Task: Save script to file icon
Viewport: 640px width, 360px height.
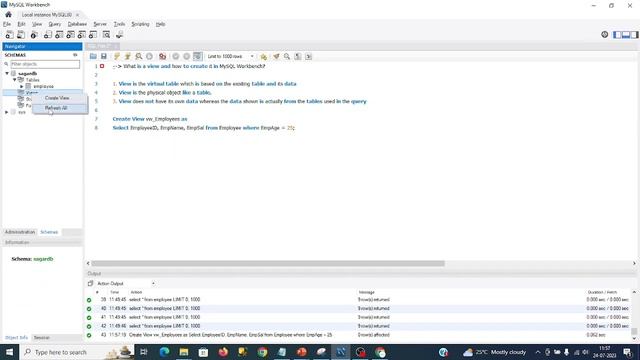Action: pyautogui.click(x=104, y=56)
